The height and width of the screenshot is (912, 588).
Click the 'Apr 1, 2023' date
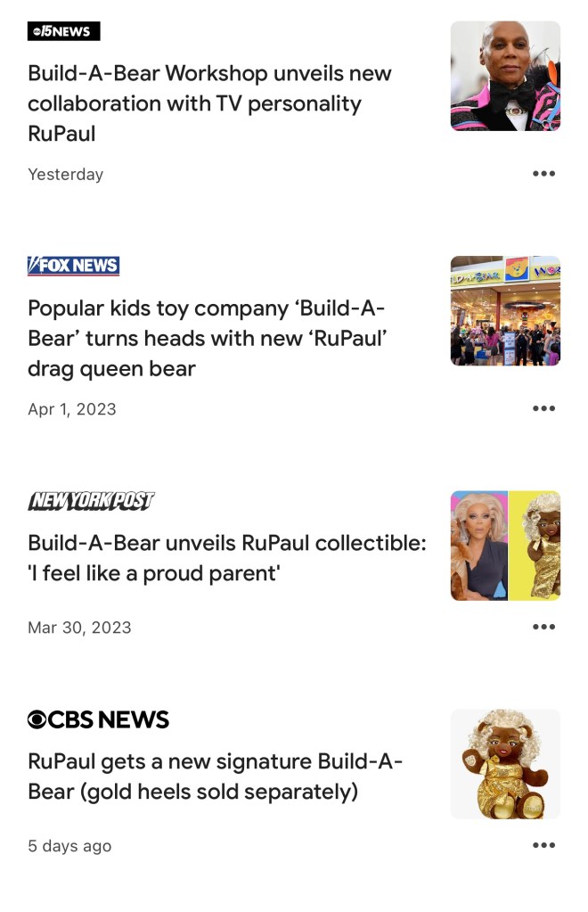71,409
